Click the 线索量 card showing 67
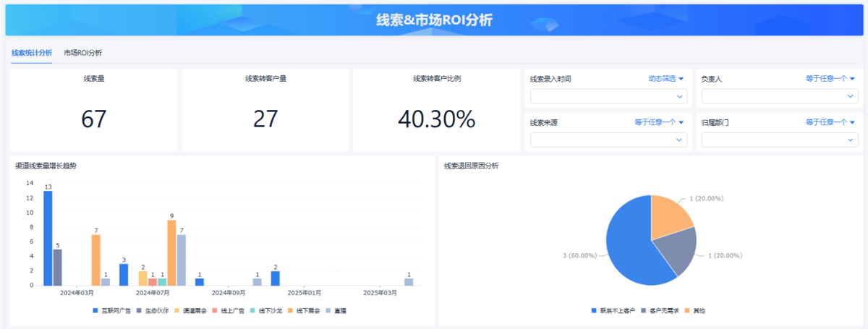 click(x=94, y=110)
